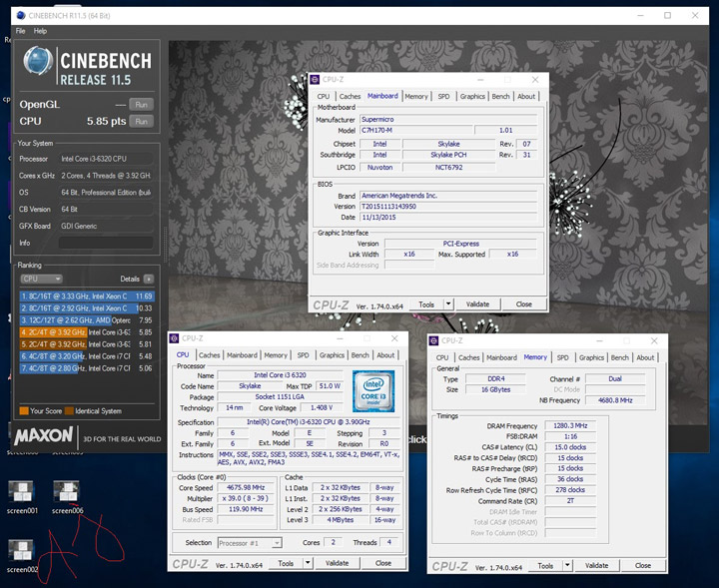Select the 8C/16T 3.33 GHz Xeon ranking row
The height and width of the screenshot is (588, 719).
[x=87, y=296]
